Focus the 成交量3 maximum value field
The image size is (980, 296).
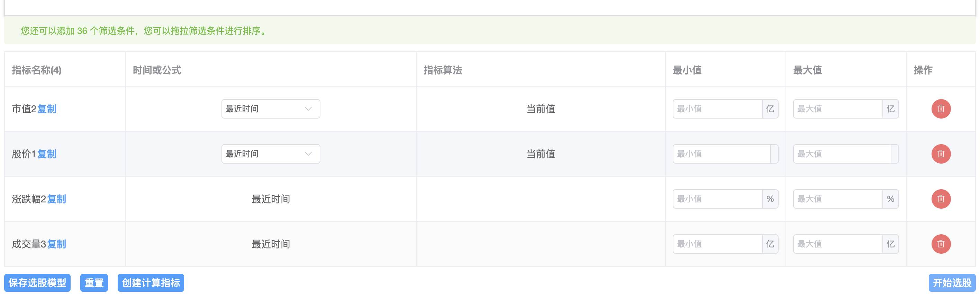838,244
